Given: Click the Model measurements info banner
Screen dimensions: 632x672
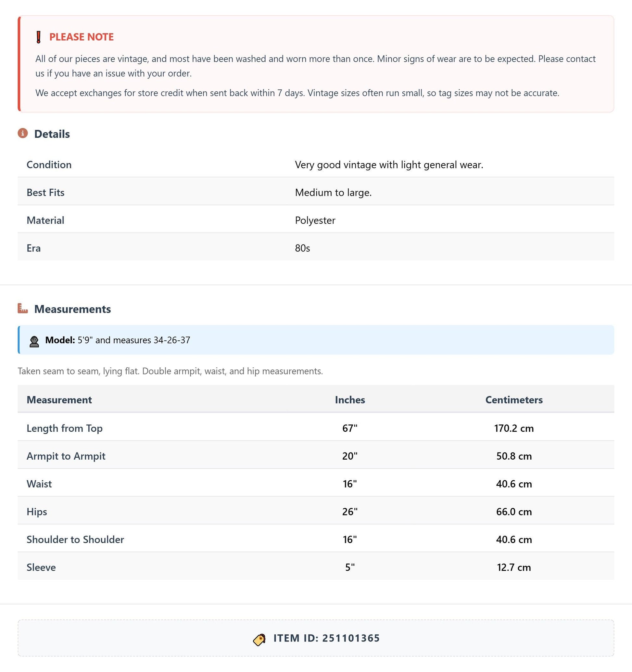Looking at the screenshot, I should point(316,340).
